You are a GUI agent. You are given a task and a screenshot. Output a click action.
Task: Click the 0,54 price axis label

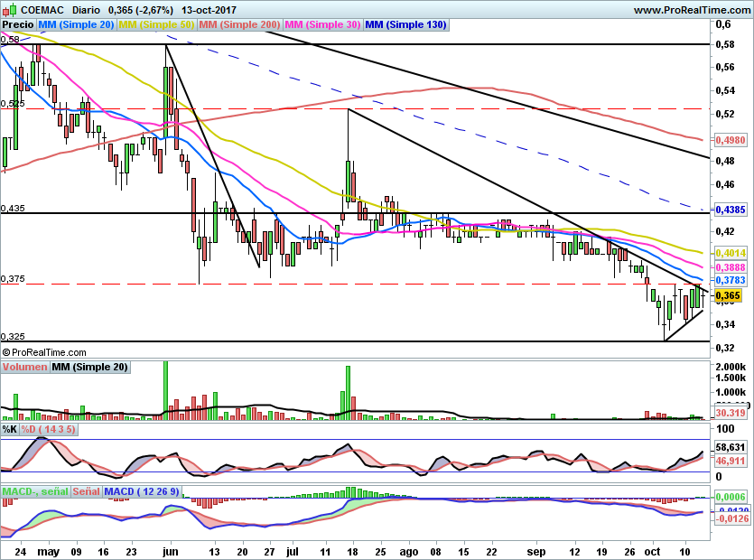(725, 91)
